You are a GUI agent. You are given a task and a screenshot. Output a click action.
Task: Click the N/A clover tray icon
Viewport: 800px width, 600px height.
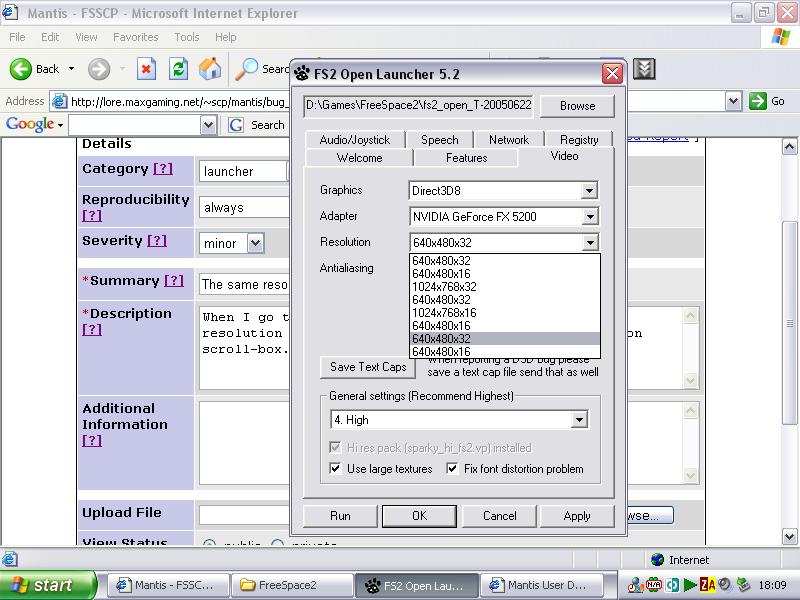tap(654, 585)
